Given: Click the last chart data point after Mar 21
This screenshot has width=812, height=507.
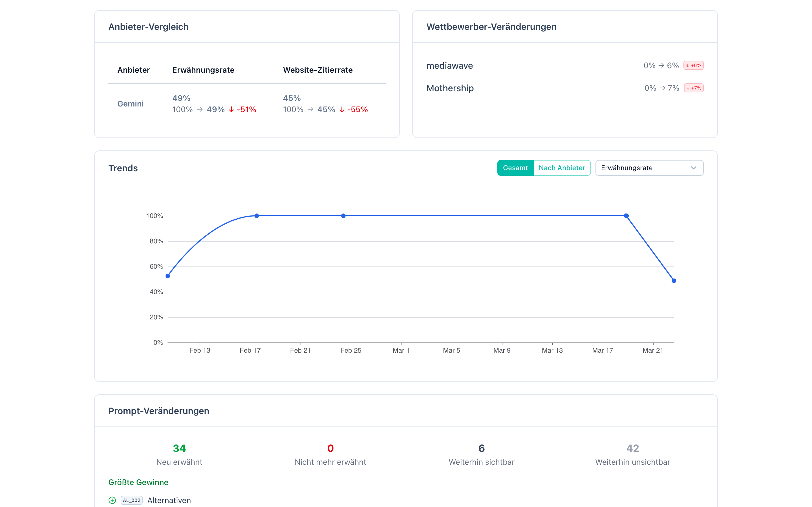Looking at the screenshot, I should pos(674,281).
